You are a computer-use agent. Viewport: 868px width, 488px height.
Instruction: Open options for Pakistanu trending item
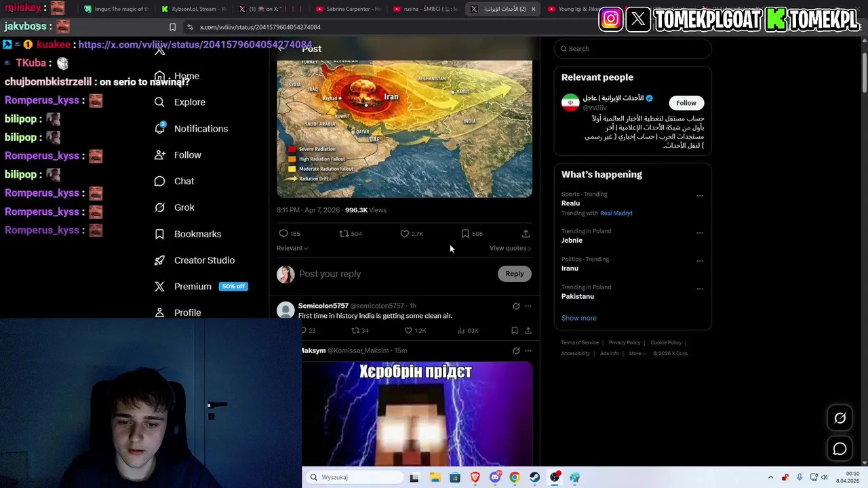[700, 289]
